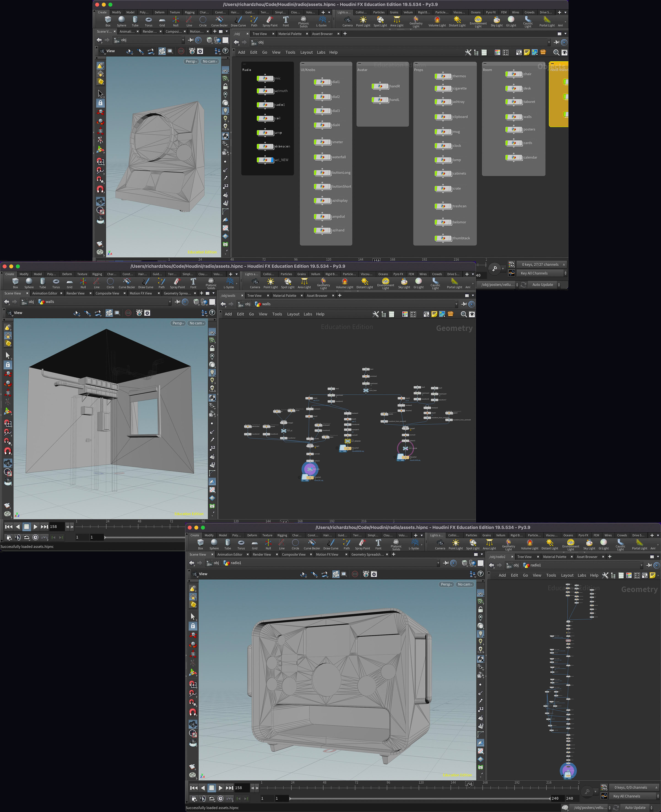Click Play button in middle window timeline

coord(36,527)
